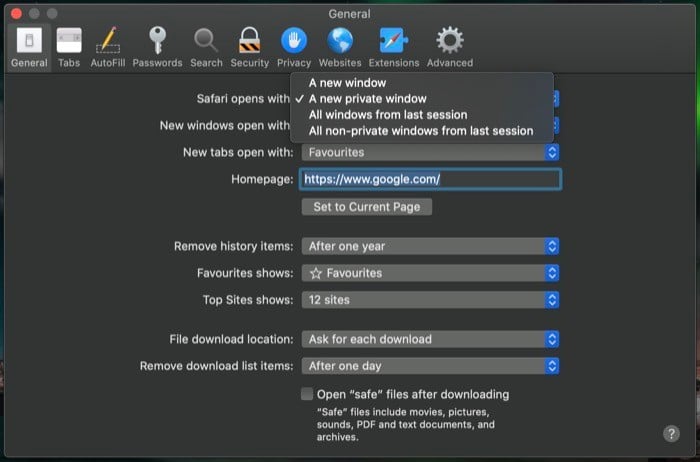Click the 'Set to Current Page' button

tap(367, 207)
